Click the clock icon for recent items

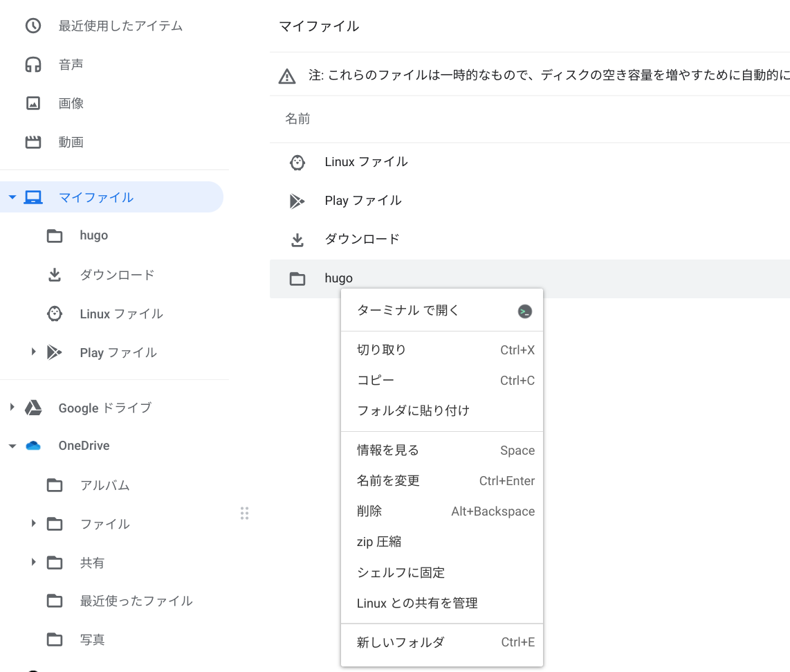[33, 26]
